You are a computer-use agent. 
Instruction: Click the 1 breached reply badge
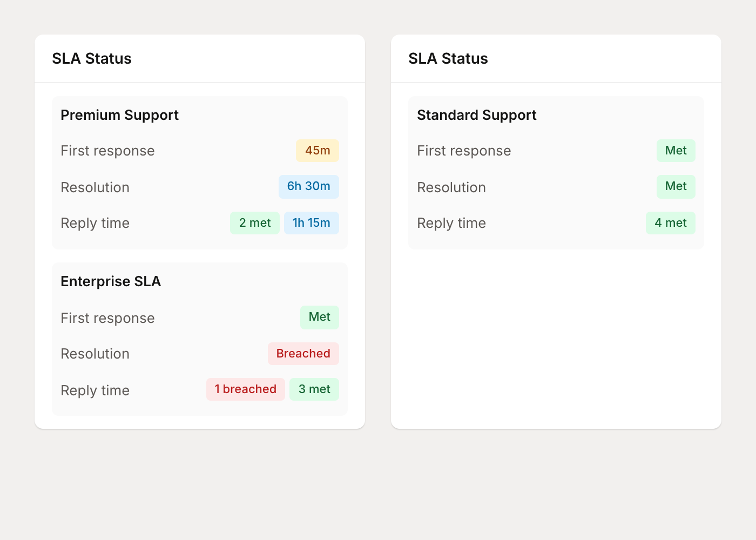(x=245, y=389)
